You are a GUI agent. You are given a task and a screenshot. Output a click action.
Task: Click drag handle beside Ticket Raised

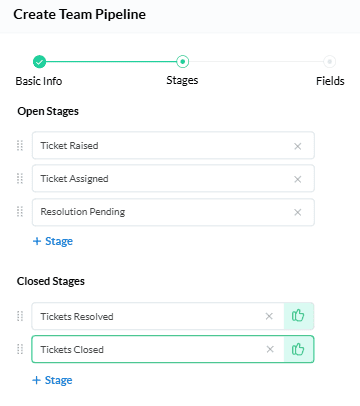(x=20, y=145)
